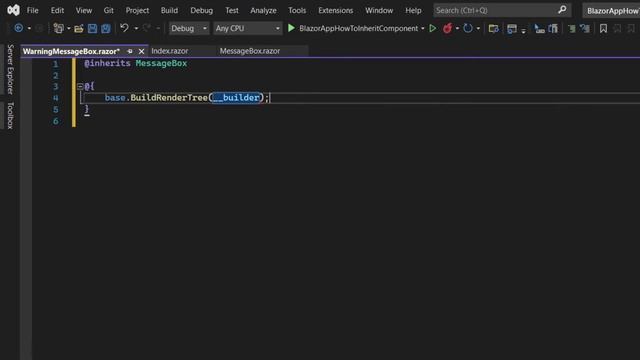640x360 pixels.
Task: Click the Open File folder icon
Action: click(79, 28)
